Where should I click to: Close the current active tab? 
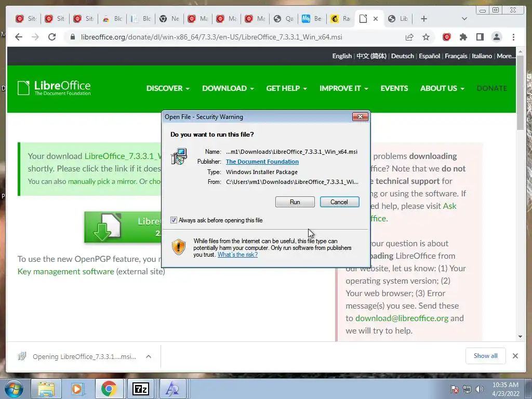[x=375, y=19]
